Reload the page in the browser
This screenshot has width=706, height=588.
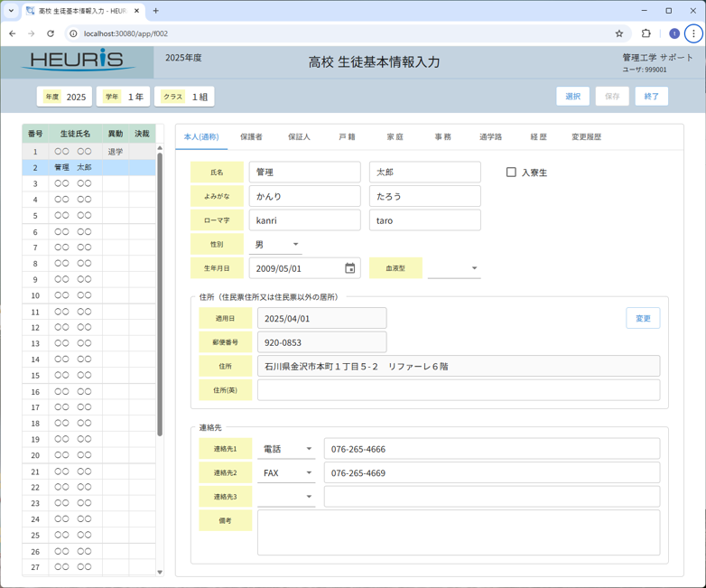click(x=51, y=33)
